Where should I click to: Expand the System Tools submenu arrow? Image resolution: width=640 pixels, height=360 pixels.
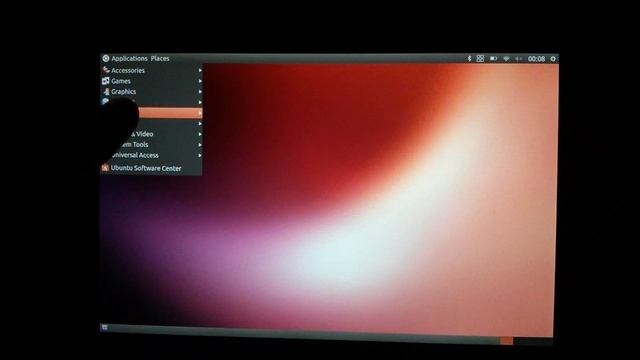point(200,144)
